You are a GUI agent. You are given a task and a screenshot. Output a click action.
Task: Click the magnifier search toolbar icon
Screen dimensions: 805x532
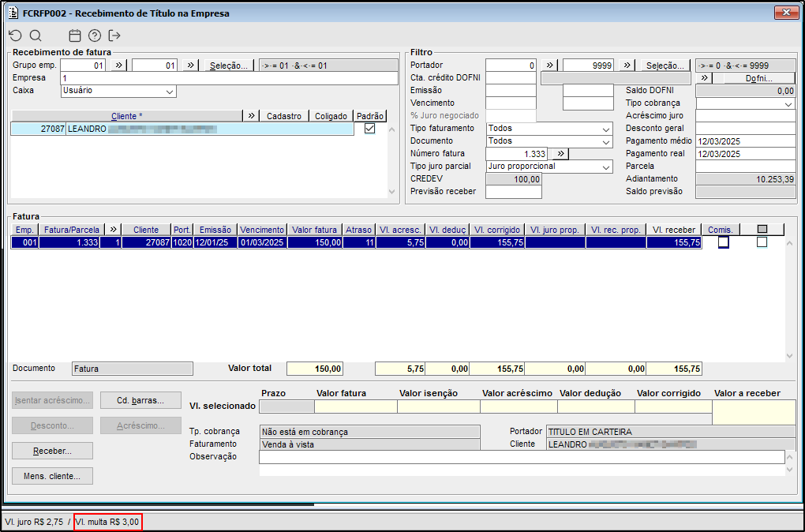[x=36, y=36]
